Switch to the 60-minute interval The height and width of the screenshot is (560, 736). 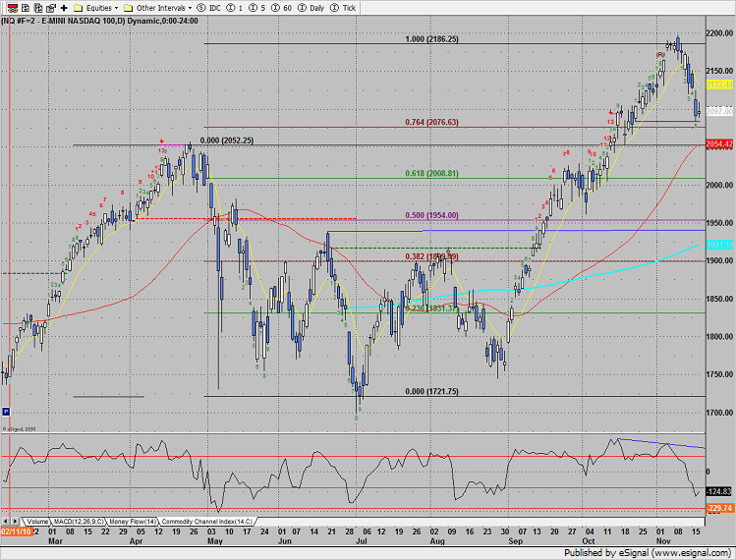282,8
